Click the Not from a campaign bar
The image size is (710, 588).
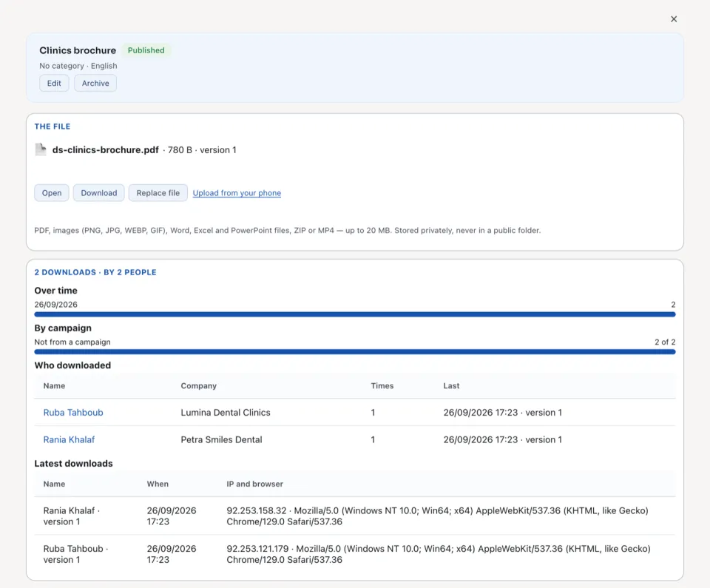(355, 351)
